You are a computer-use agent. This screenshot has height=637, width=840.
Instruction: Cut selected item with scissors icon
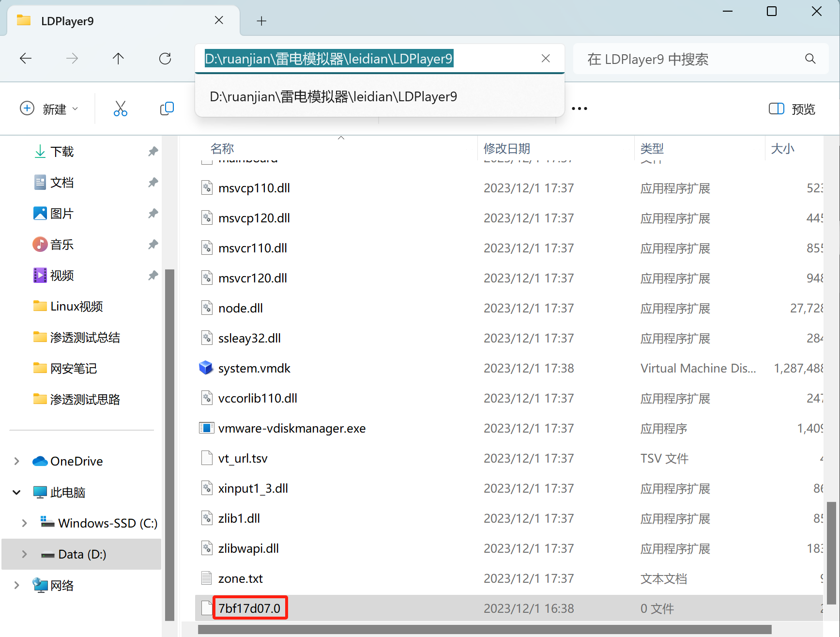click(x=121, y=109)
